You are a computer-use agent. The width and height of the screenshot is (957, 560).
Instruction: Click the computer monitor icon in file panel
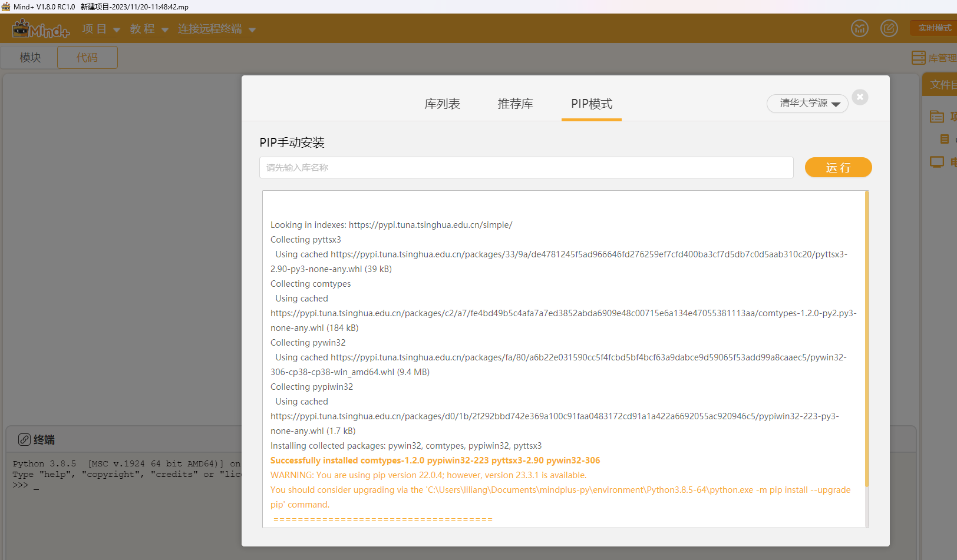[937, 162]
